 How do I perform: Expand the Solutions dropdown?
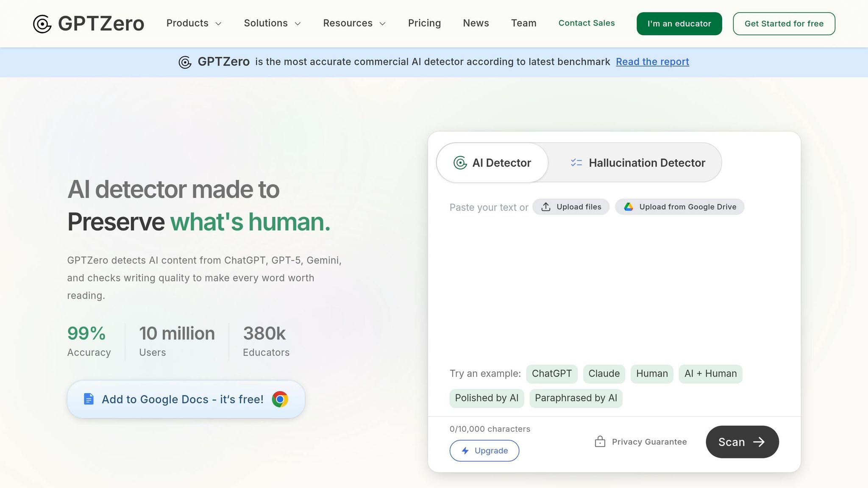click(272, 23)
